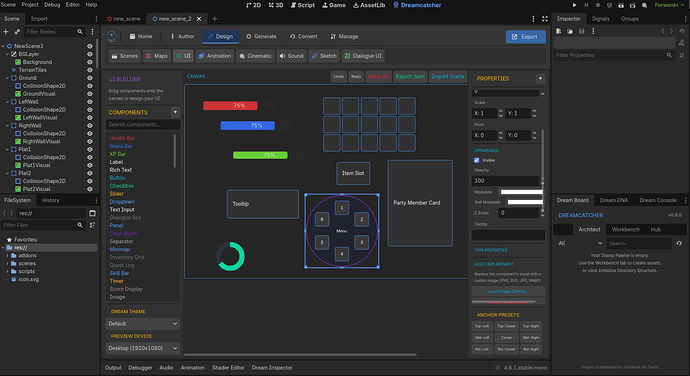690x376 pixels.
Task: Open the AssetLib workspace
Action: [369, 5]
